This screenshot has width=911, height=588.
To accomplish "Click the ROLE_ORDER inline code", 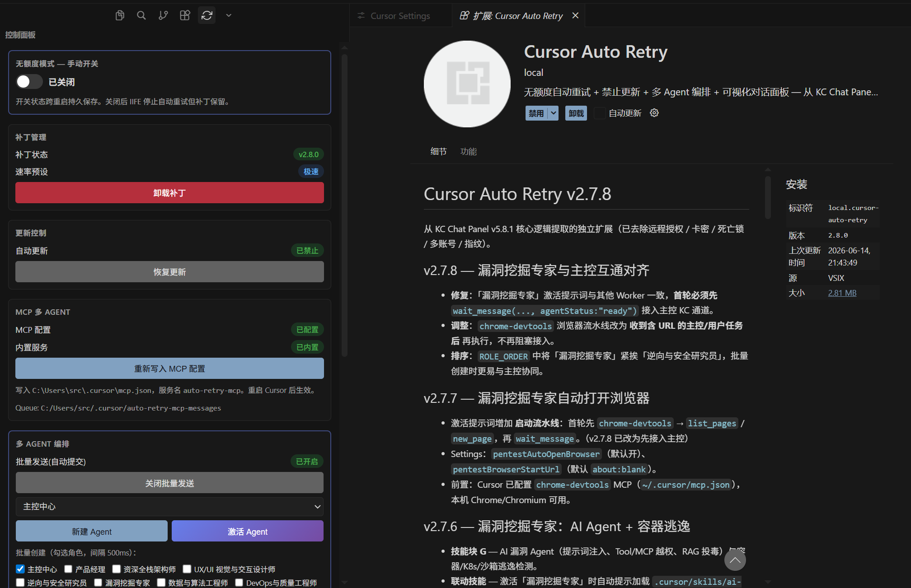I will [x=503, y=356].
